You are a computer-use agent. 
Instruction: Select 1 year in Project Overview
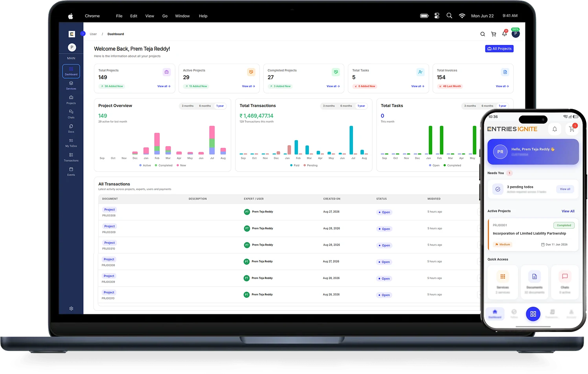220,106
